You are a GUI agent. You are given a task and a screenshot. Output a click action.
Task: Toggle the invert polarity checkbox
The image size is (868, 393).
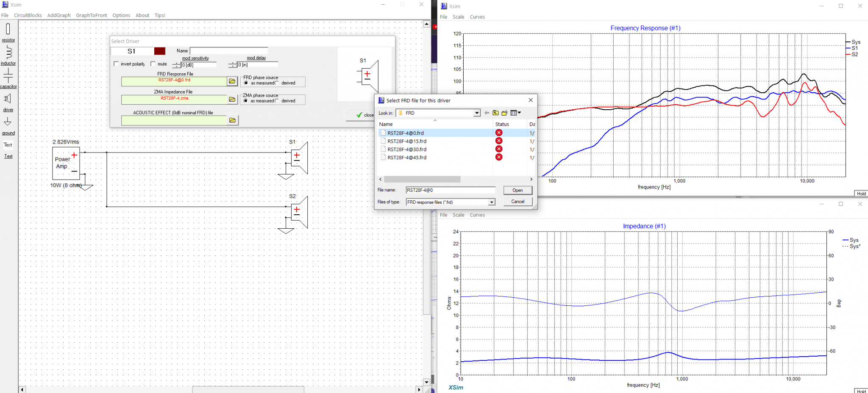(117, 64)
